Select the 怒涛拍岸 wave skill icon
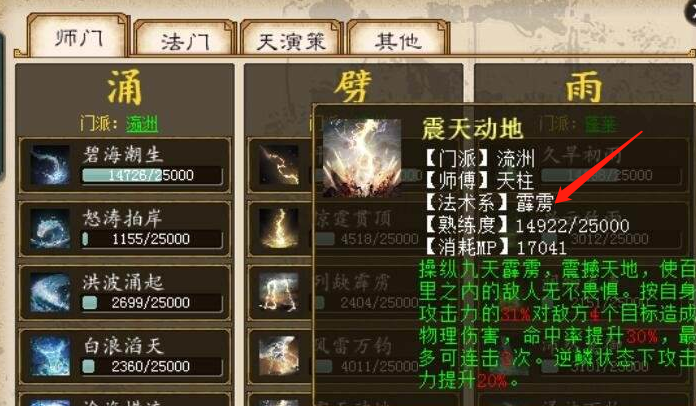The image size is (696, 406). (50, 229)
